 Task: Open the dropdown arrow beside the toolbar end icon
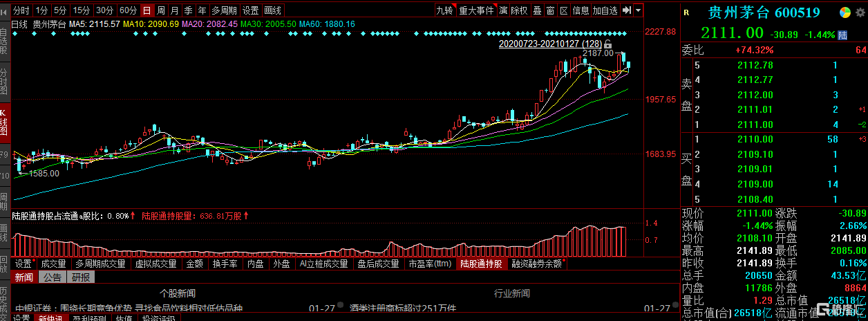pos(638,10)
